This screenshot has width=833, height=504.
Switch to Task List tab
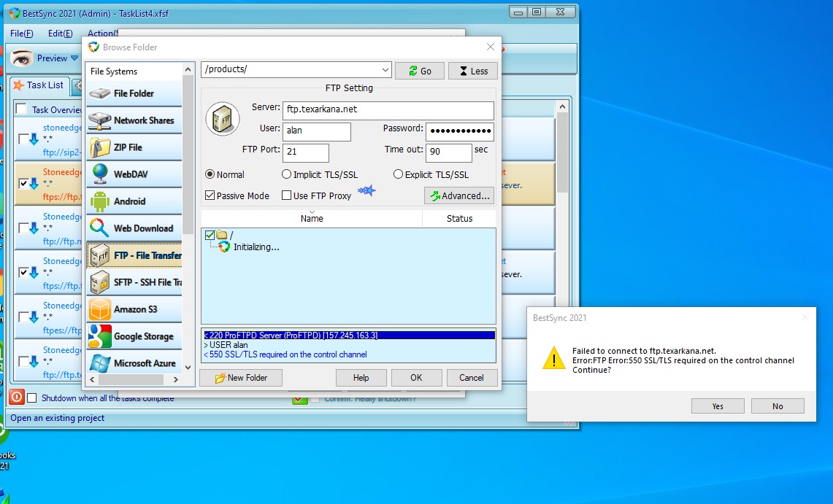(x=39, y=85)
